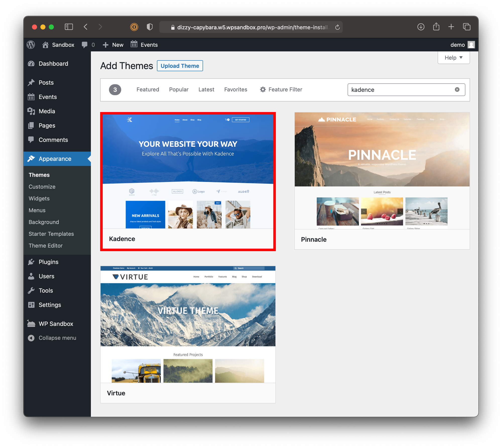The image size is (502, 448).
Task: Show Safari tab overview
Action: [467, 27]
